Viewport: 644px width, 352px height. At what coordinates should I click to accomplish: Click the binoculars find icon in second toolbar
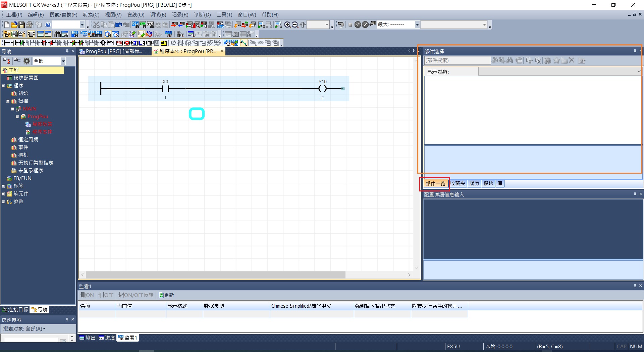point(57,34)
